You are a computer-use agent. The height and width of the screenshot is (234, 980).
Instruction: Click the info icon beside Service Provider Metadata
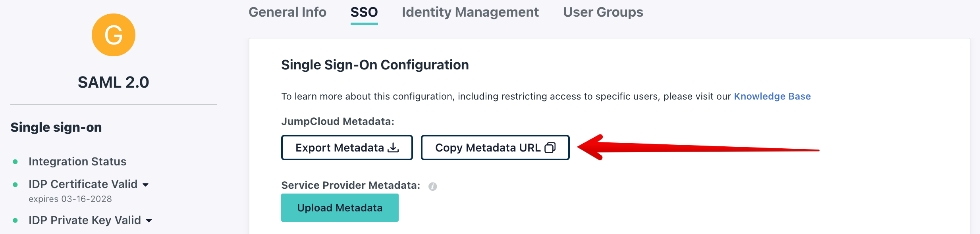point(433,186)
